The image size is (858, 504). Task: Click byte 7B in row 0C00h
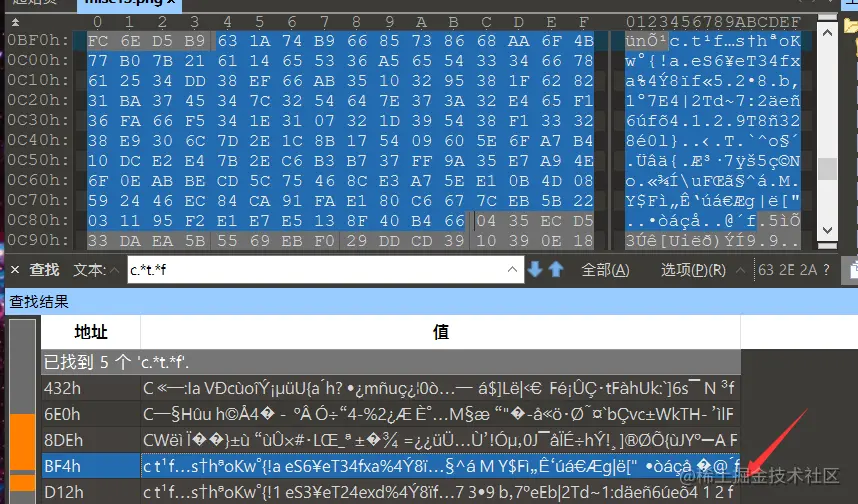point(163,61)
